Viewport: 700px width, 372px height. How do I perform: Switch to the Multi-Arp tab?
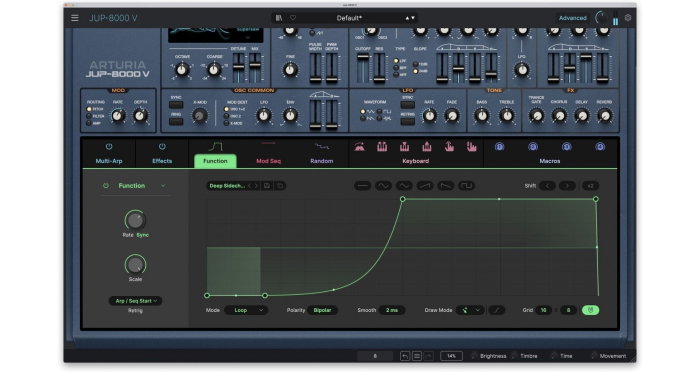[x=109, y=161]
